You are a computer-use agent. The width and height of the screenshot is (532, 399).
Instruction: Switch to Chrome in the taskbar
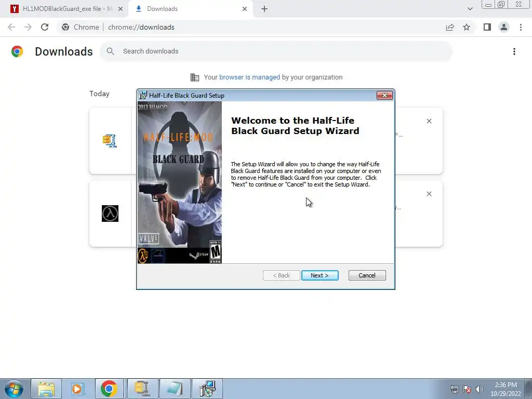tap(109, 389)
